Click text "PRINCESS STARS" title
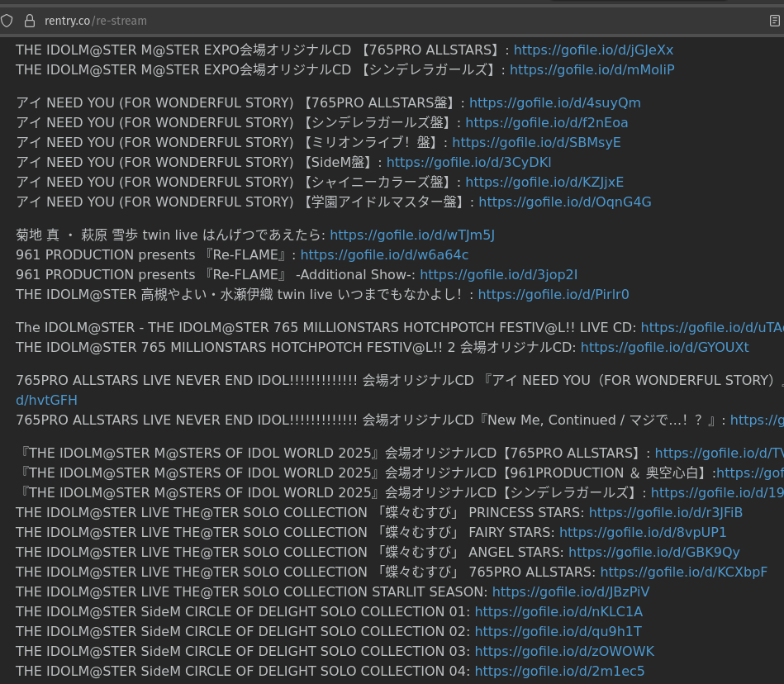 coord(524,512)
